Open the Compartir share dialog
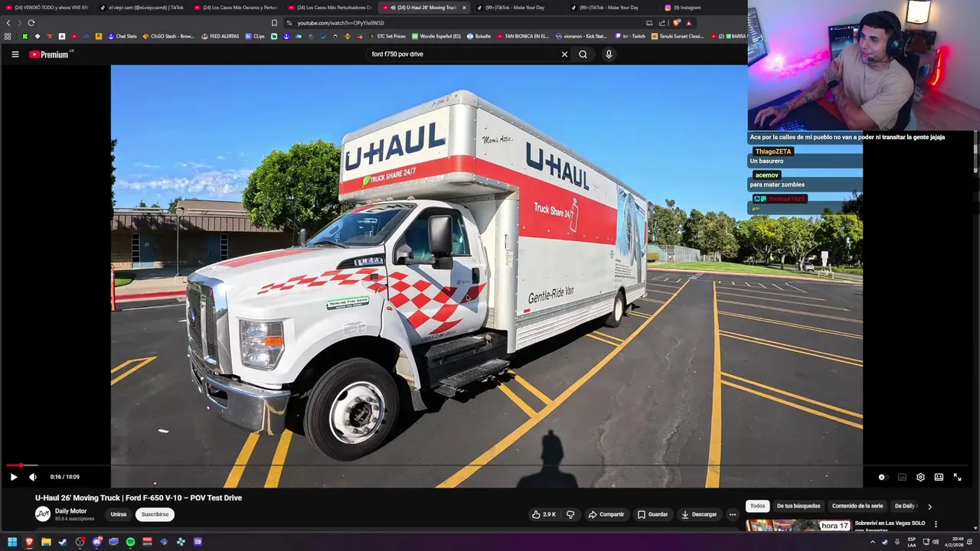 606,514
